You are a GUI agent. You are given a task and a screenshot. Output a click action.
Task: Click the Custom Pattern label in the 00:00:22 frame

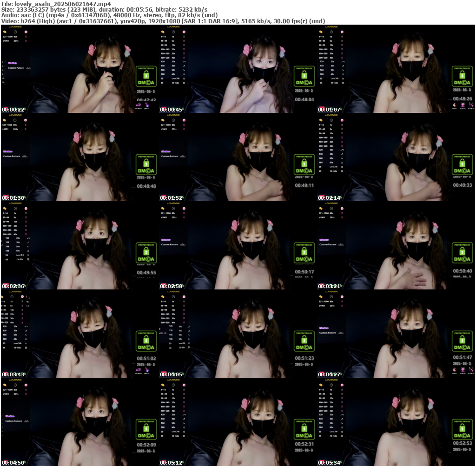(x=15, y=68)
